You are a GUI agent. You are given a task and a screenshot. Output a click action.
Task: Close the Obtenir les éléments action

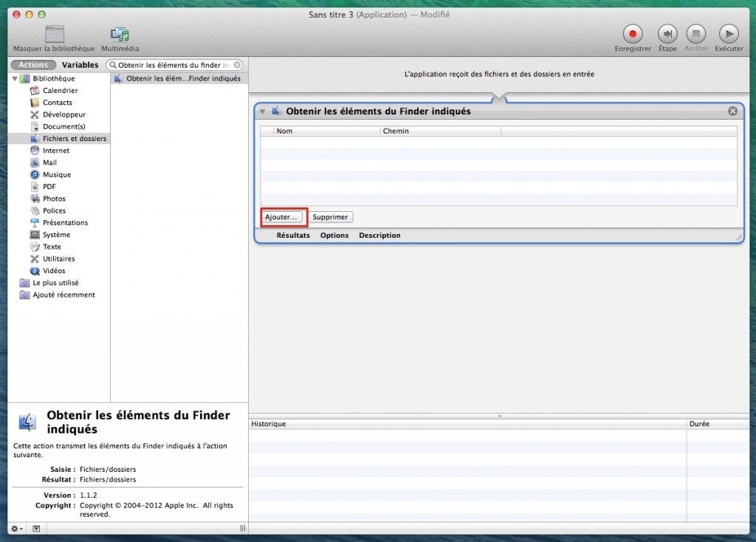coord(732,112)
